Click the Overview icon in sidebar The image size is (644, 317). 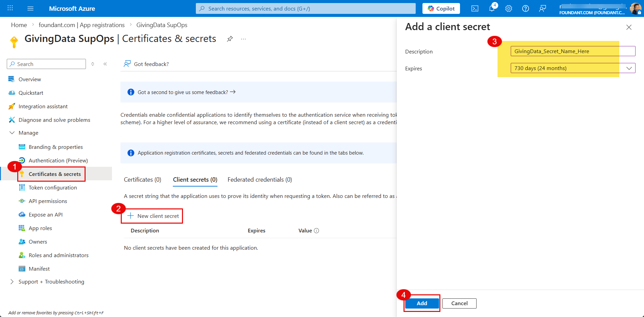pos(11,79)
